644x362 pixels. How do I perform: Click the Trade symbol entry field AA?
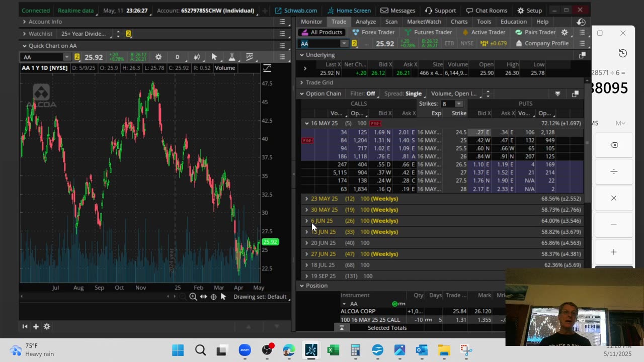pos(320,44)
